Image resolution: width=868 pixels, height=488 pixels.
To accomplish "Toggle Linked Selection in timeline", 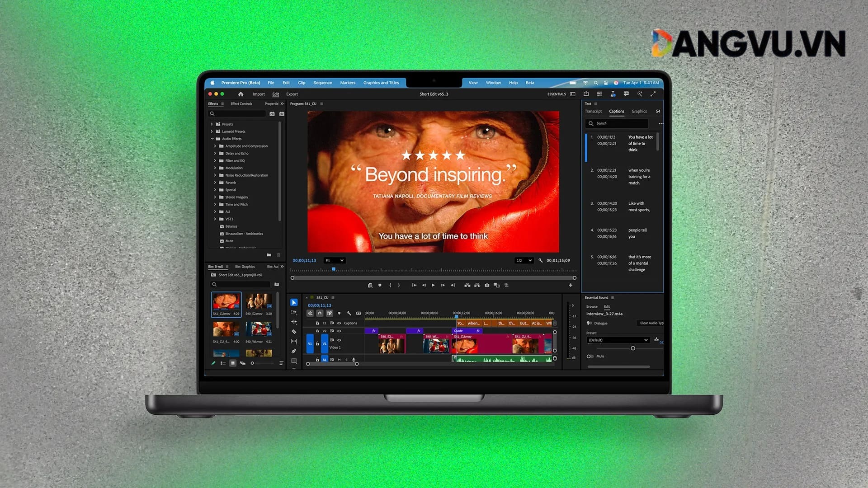I will 329,313.
